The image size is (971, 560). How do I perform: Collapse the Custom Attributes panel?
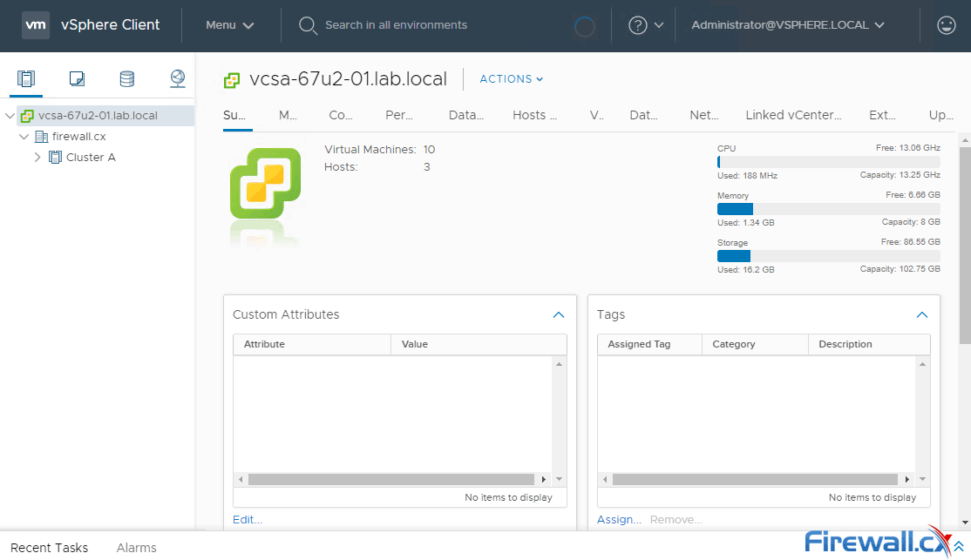[x=559, y=315]
